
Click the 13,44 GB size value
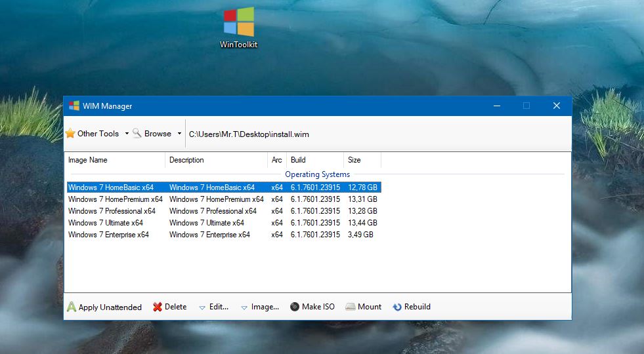[x=362, y=223]
